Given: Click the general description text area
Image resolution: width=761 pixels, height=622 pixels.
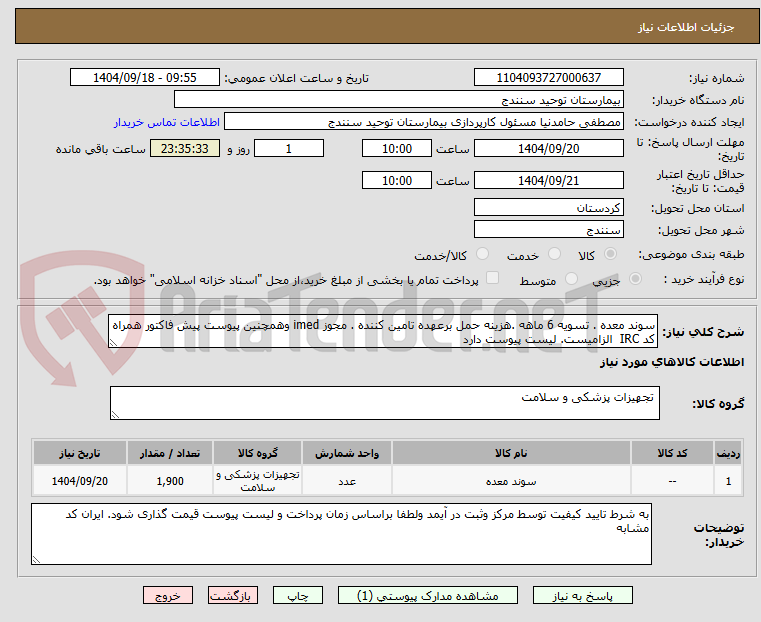Looking at the screenshot, I should 383,331.
